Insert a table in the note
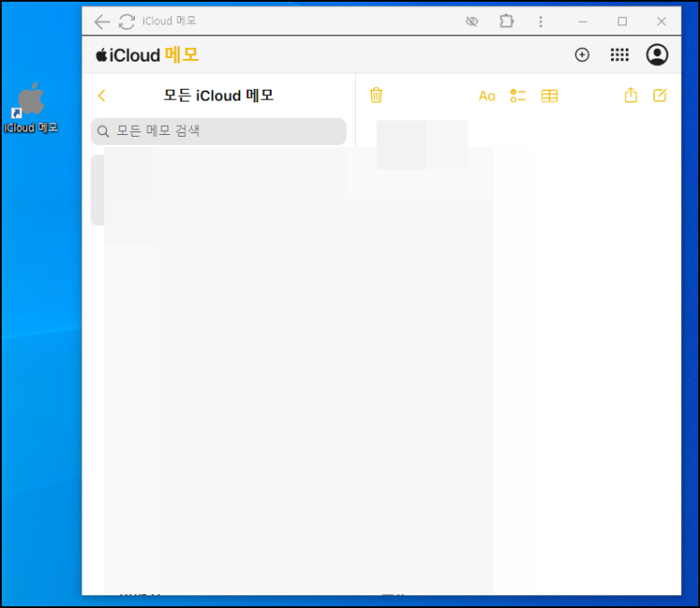Viewport: 700px width, 608px height. pyautogui.click(x=549, y=96)
